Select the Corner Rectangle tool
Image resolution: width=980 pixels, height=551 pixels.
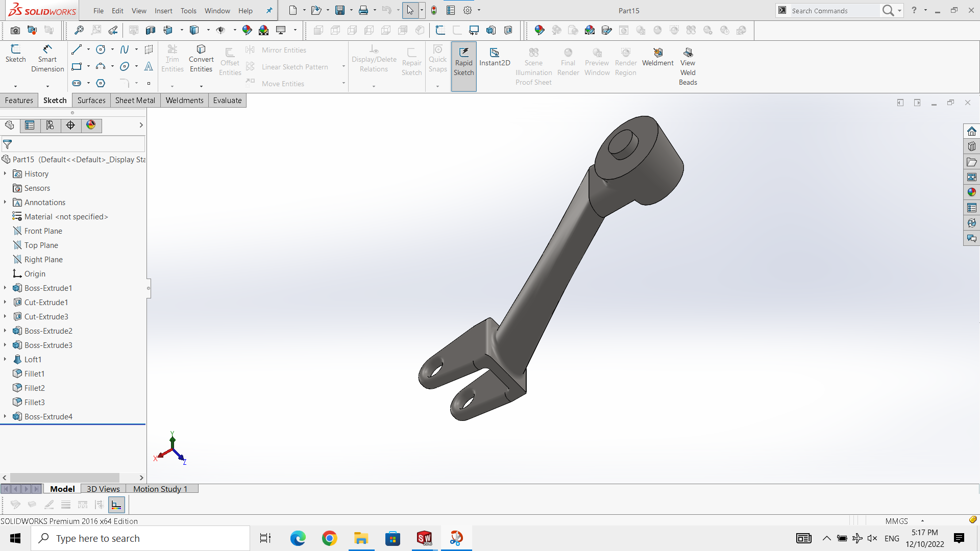77,66
